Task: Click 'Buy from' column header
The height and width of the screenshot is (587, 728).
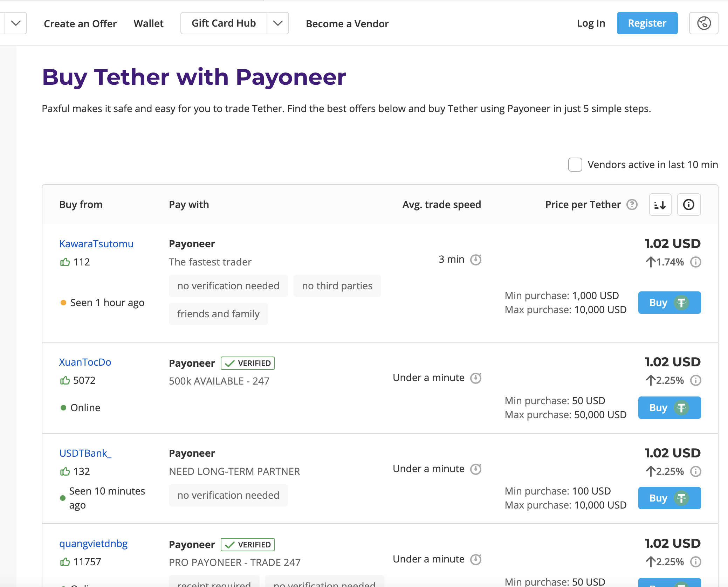Action: (81, 205)
